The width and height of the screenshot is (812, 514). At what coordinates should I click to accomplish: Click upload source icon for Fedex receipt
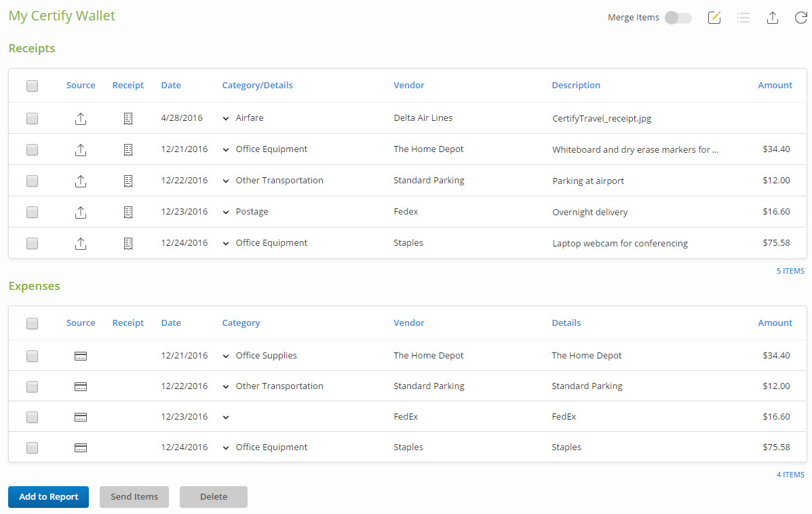tap(80, 212)
